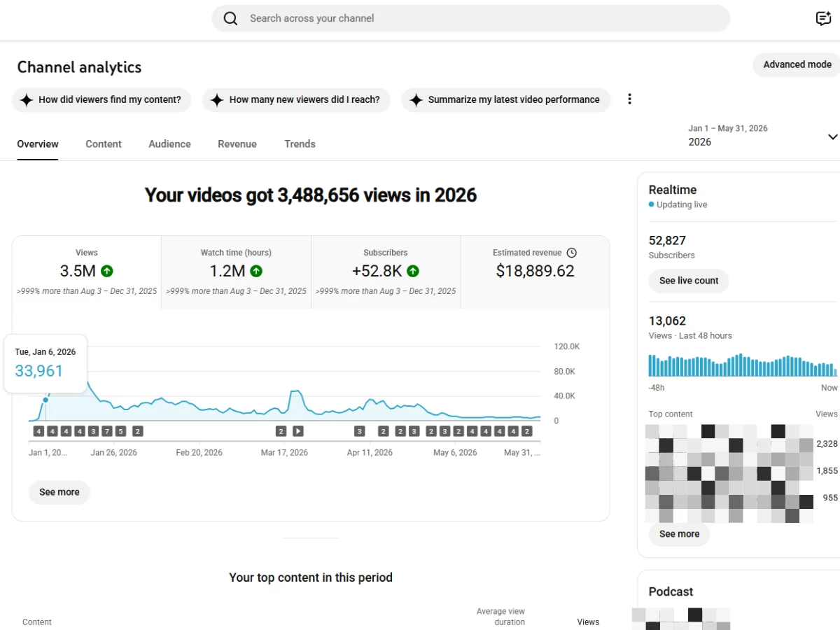Screen dimensions: 840x630
Task: Click the Content column header in table
Action: (37, 622)
